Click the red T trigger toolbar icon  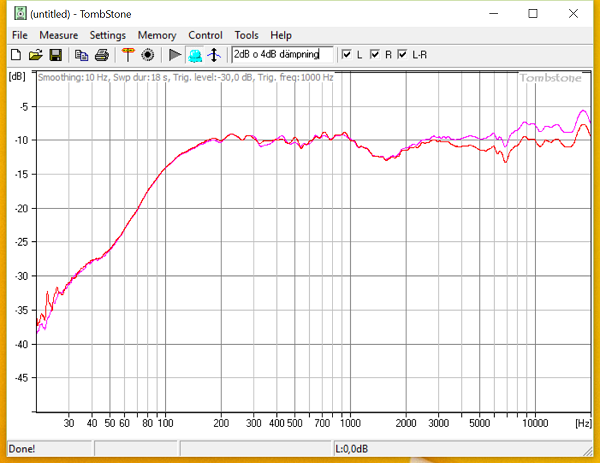pos(128,55)
